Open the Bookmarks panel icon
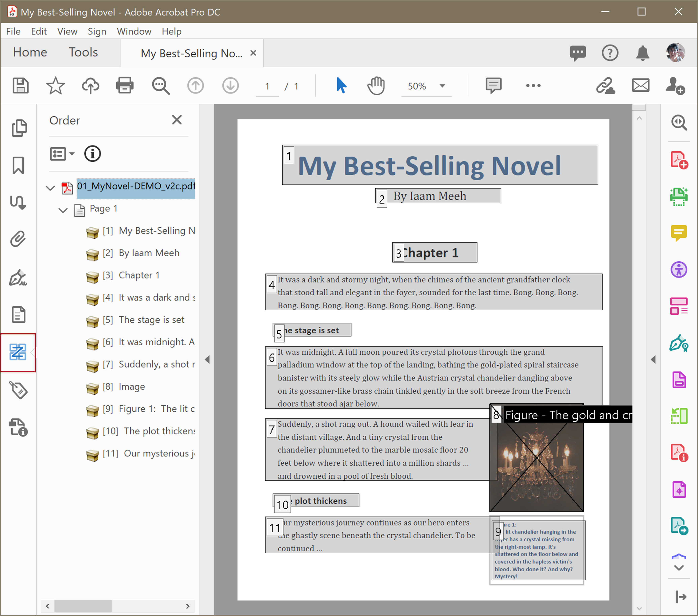 pos(18,165)
